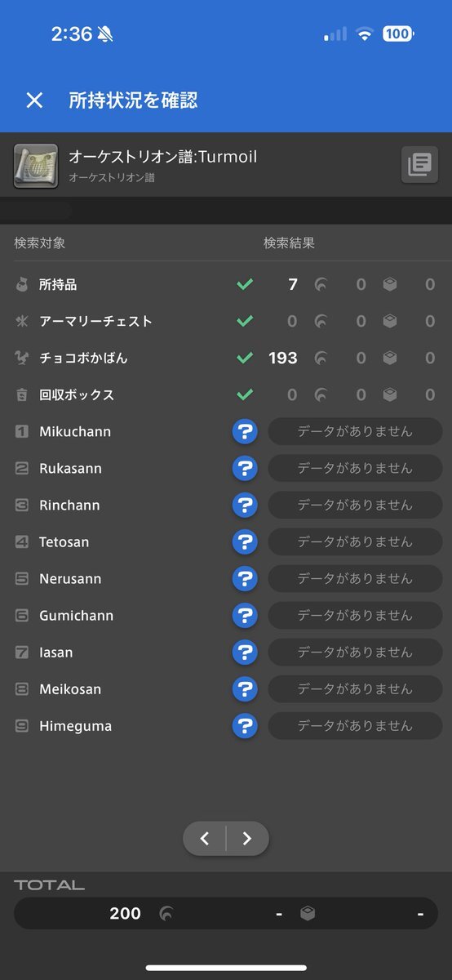This screenshot has width=452, height=980.
Task: Tap the green checkmark beside 所持品
Action: (x=245, y=284)
